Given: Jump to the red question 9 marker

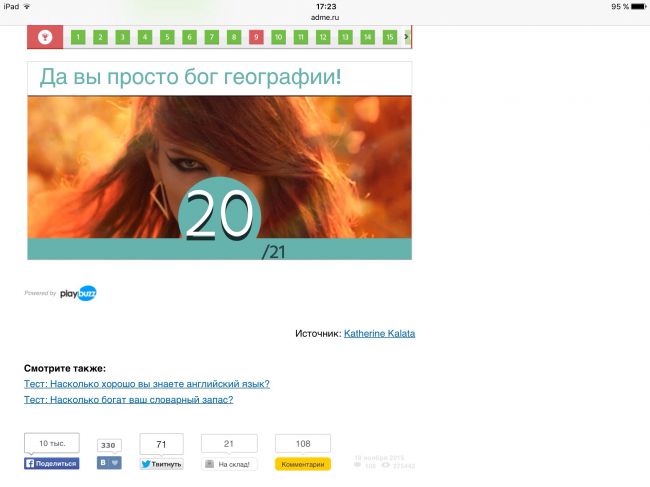Looking at the screenshot, I should point(256,37).
